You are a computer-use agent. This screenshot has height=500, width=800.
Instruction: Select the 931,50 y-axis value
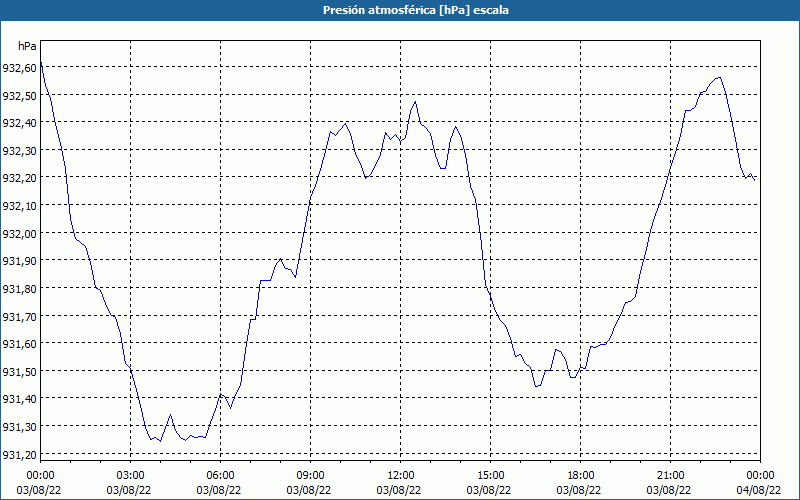(19, 371)
